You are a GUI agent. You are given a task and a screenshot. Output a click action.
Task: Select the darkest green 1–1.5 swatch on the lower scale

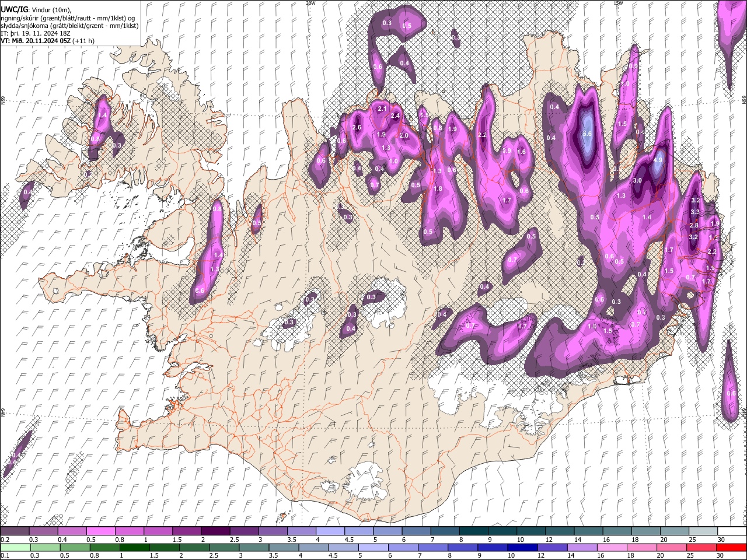[134, 547]
